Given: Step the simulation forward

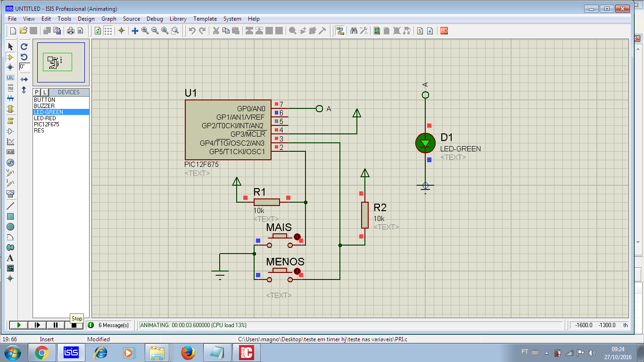Looking at the screenshot, I should coord(37,325).
